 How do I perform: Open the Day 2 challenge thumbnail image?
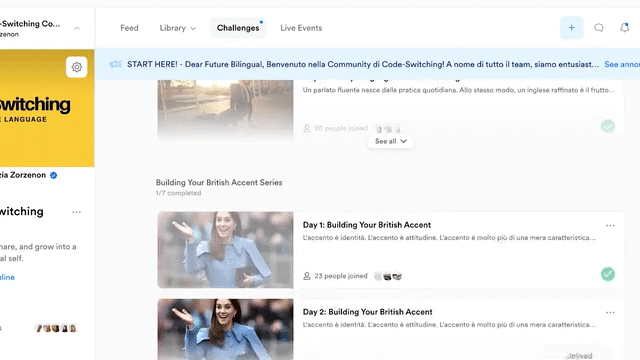pos(225,329)
